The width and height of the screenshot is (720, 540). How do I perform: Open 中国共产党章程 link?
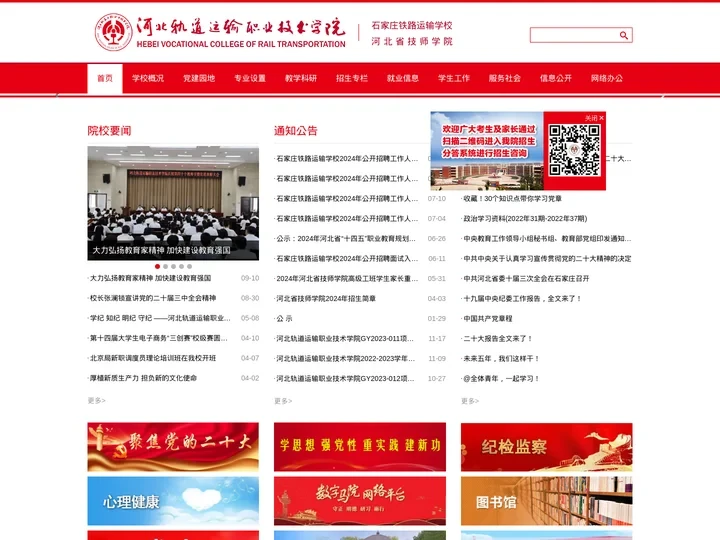click(487, 319)
